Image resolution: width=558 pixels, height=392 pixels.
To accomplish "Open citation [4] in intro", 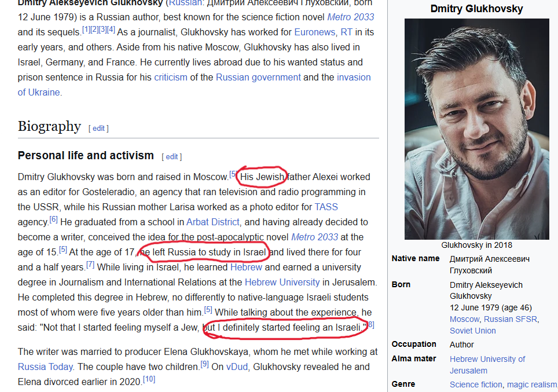I will pyautogui.click(x=111, y=30).
